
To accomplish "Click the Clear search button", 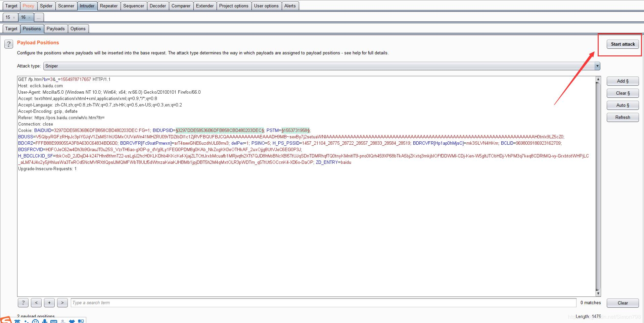I will click(x=623, y=303).
